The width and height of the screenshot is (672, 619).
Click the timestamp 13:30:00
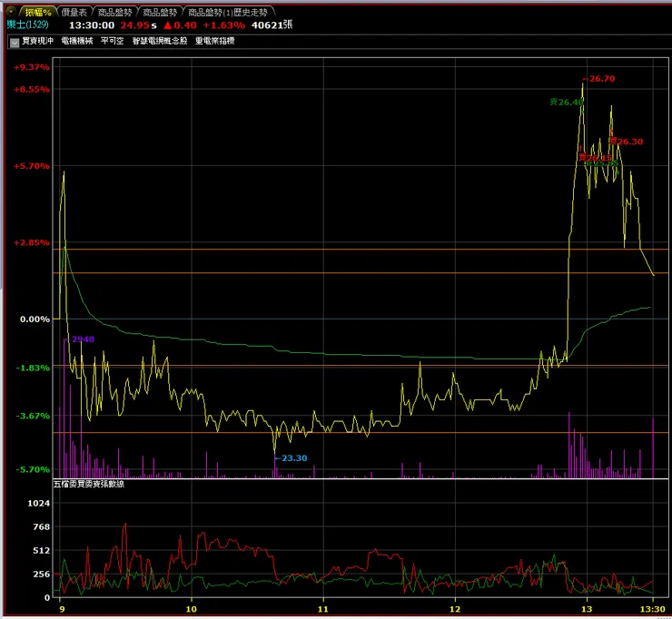point(92,25)
